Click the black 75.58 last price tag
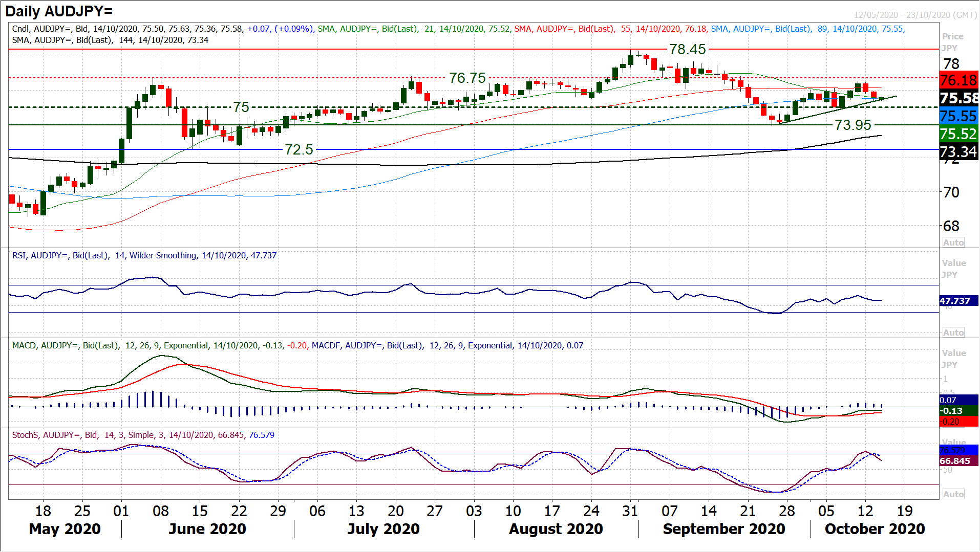 (959, 98)
